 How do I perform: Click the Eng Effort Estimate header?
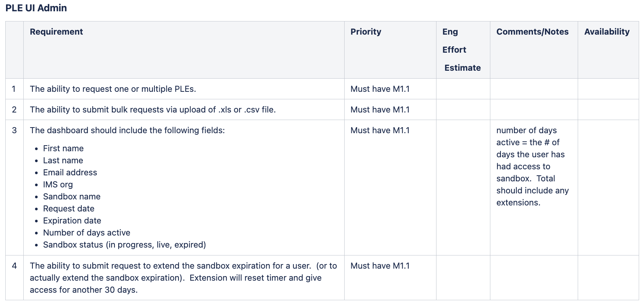[x=462, y=50]
